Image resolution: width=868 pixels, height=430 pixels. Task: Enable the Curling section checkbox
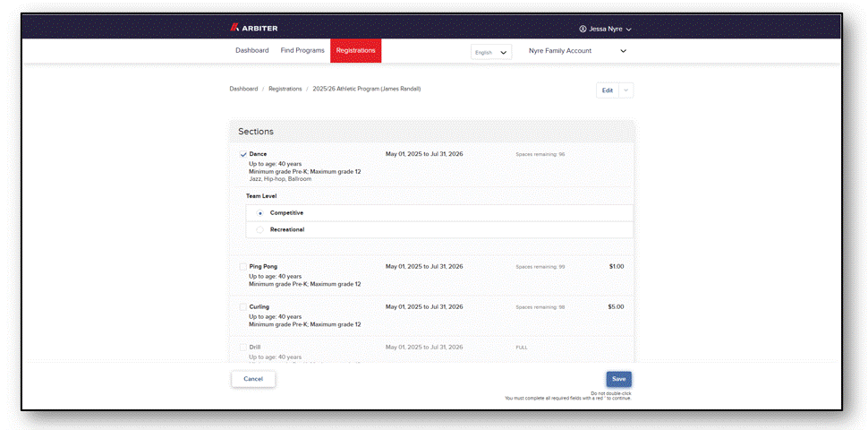(243, 307)
